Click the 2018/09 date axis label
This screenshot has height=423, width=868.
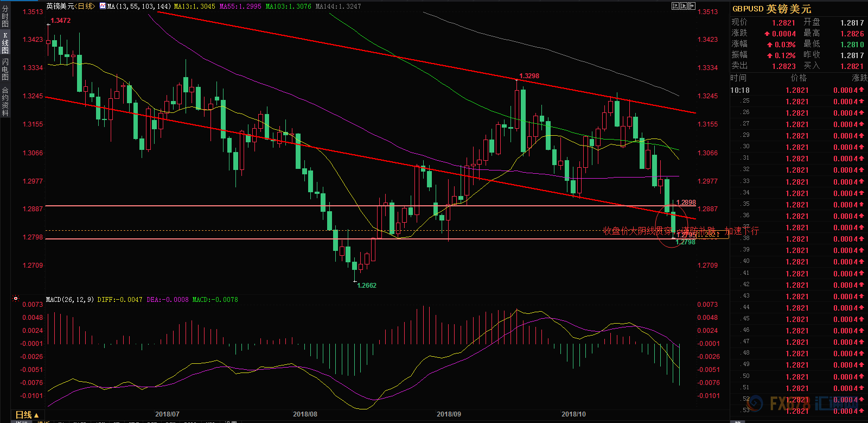pos(449,414)
